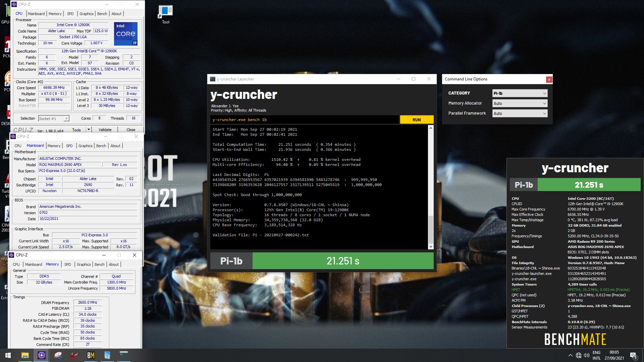644x362 pixels.
Task: Click the yellow RUN button
Action: 417,120
